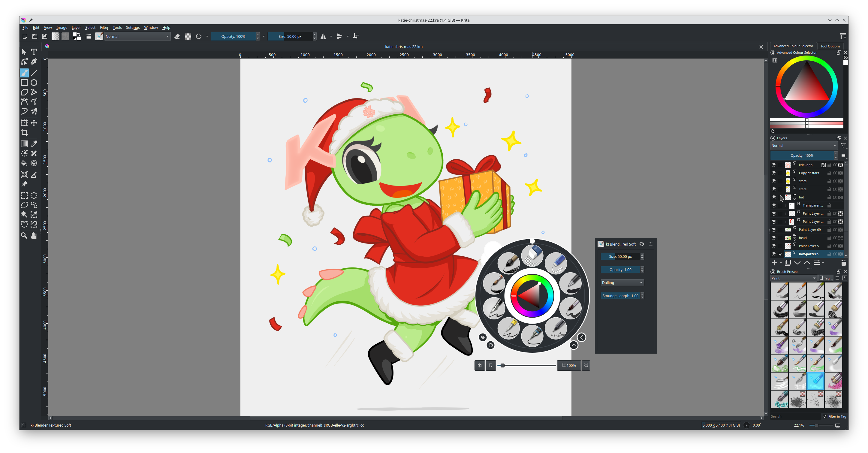Select the Text tool in toolbox
Viewport: 868px width, 453px height.
[x=34, y=52]
